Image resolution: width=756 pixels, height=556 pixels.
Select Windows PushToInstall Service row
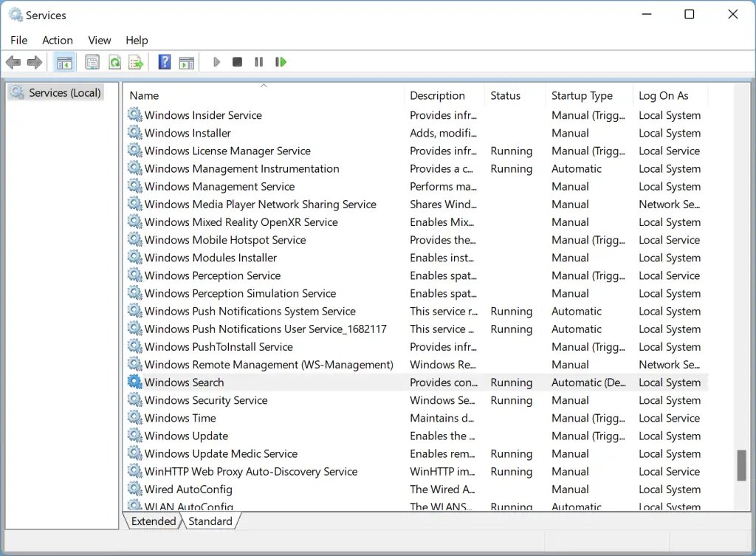point(417,347)
